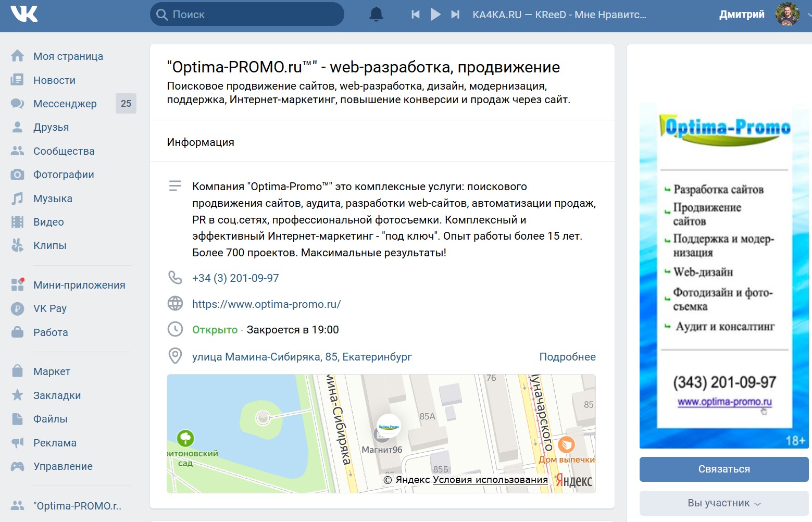
Task: Click the Открыто status text
Action: click(x=215, y=330)
